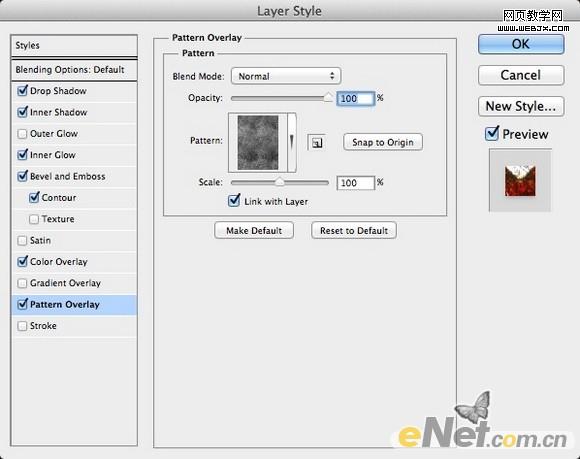The height and width of the screenshot is (459, 580).
Task: Click the Make Default button
Action: (254, 230)
